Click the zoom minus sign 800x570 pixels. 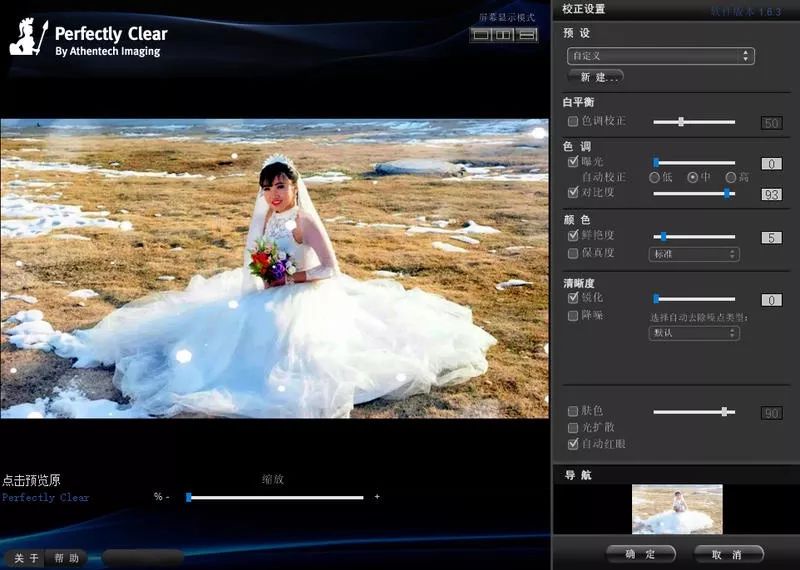167,497
